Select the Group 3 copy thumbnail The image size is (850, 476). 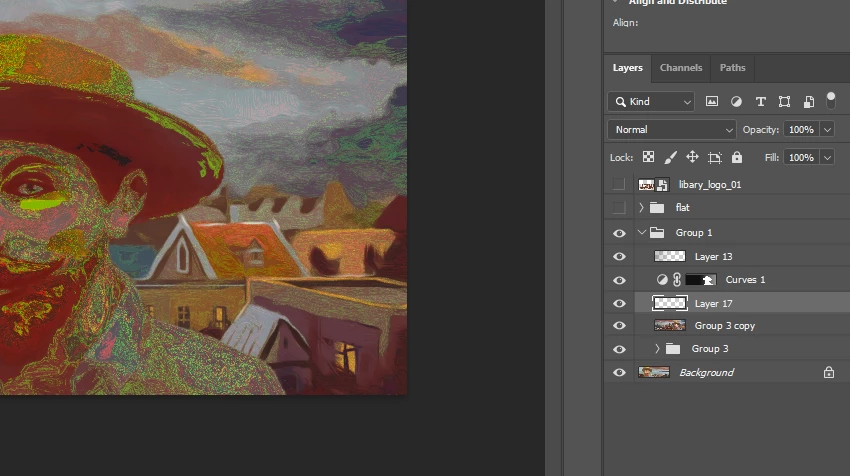click(x=670, y=325)
